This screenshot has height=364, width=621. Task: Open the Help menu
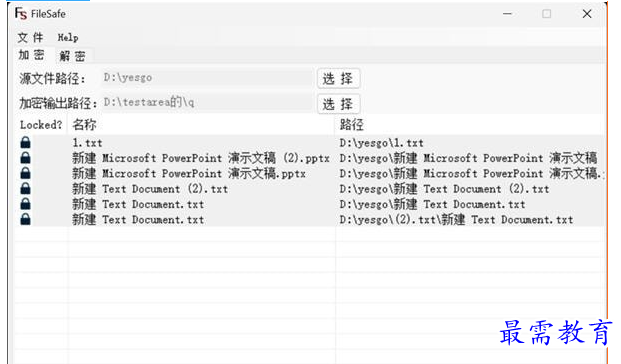coord(68,38)
